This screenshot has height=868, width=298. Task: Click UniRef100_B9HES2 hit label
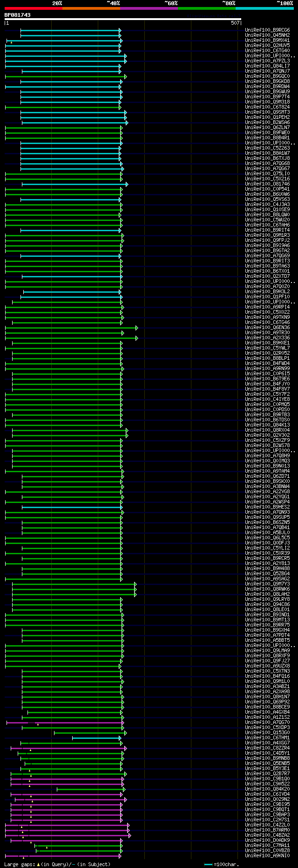[x=267, y=507]
